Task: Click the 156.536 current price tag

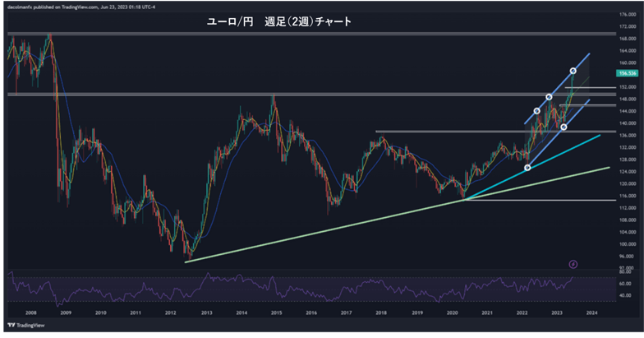Action: 627,73
